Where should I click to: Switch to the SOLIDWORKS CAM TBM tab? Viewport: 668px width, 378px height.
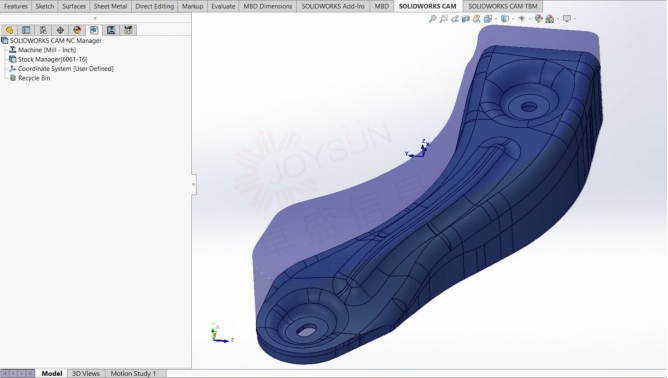[x=503, y=6]
